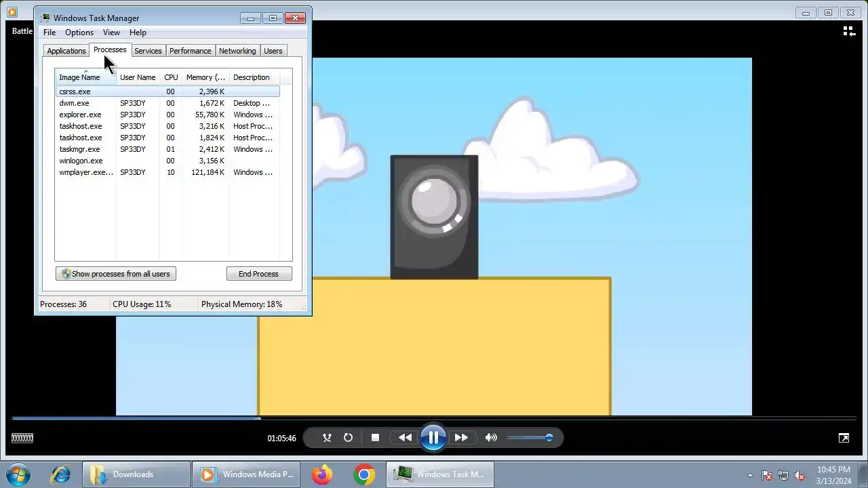Click CPU Usage: 11% in status bar

pos(142,304)
